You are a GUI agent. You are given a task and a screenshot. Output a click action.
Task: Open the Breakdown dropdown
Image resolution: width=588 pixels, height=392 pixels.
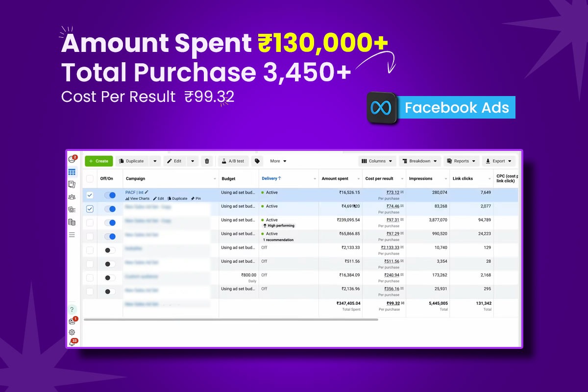coord(419,161)
